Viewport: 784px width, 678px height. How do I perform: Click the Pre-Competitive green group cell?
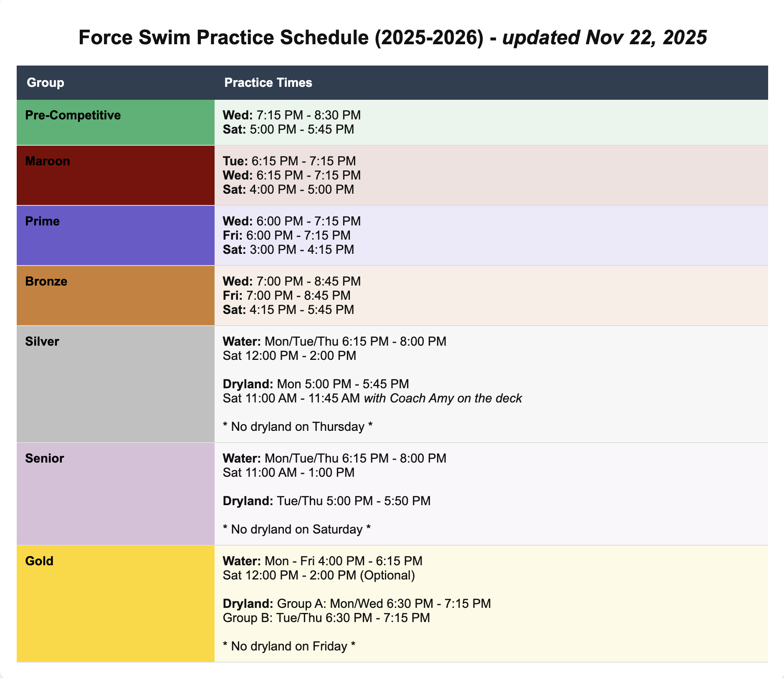tap(115, 122)
